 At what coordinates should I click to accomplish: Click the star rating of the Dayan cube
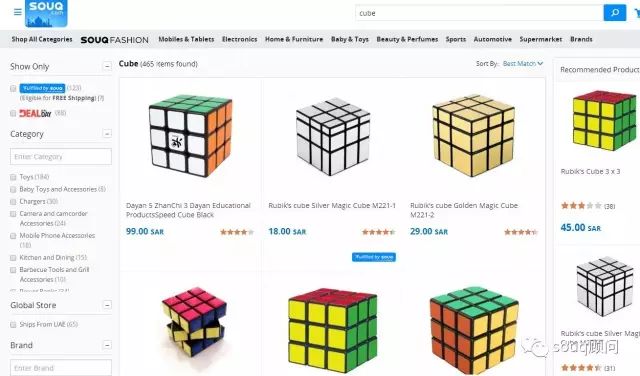click(x=237, y=232)
